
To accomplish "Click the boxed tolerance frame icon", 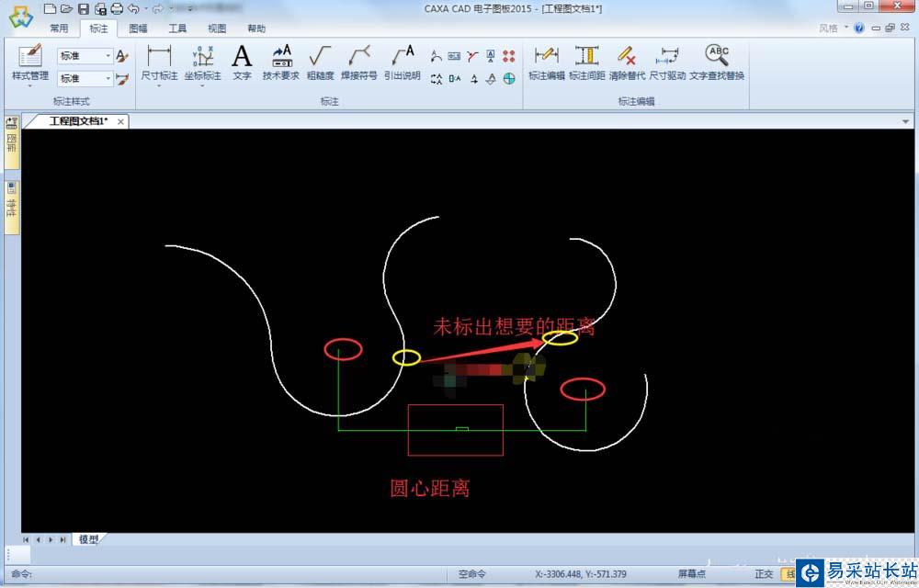I will pyautogui.click(x=454, y=56).
